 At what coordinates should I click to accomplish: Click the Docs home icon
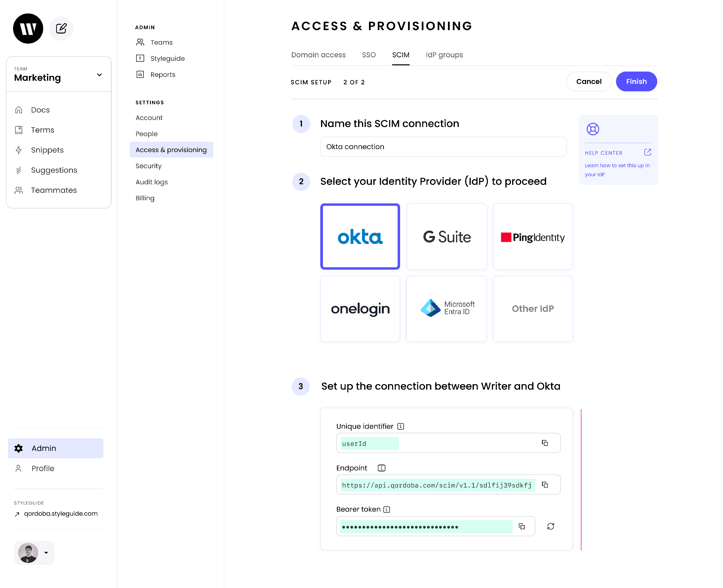point(19,110)
